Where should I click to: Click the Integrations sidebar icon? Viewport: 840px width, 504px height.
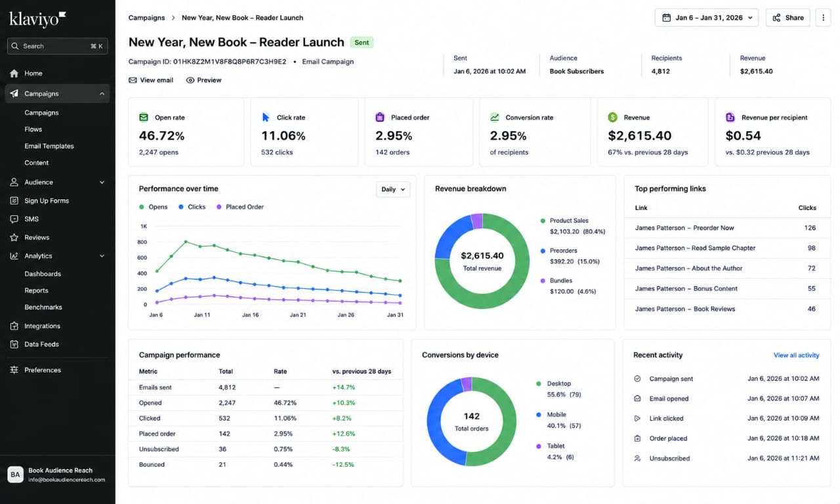click(x=14, y=326)
